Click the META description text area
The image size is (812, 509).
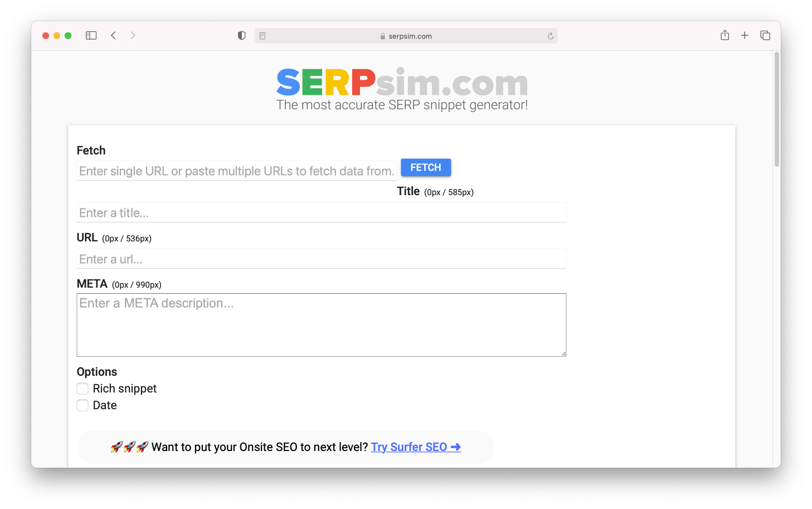click(321, 325)
